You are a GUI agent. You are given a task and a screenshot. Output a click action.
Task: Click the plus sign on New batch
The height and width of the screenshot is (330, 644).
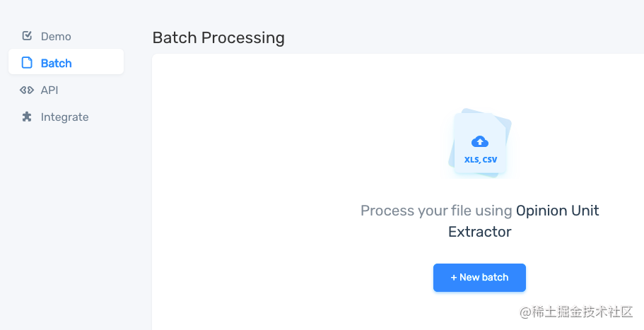point(453,278)
